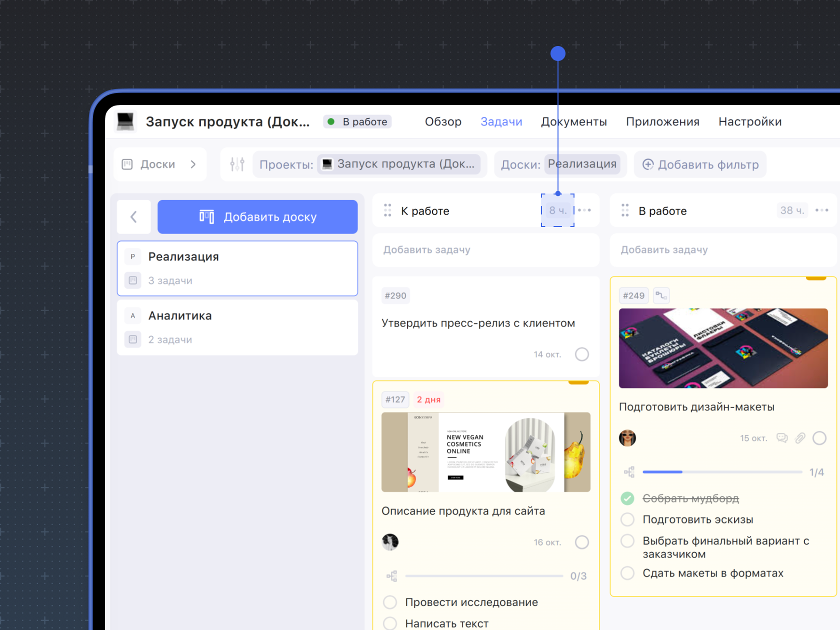Click the attachment paperclip icon on task #249
Image resolution: width=840 pixels, height=630 pixels.
(800, 438)
